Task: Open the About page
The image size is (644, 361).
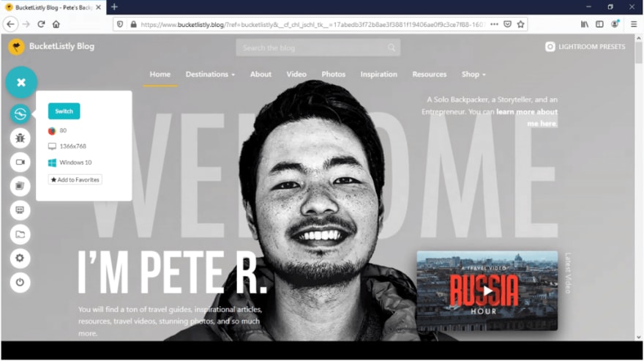Action: [261, 75]
